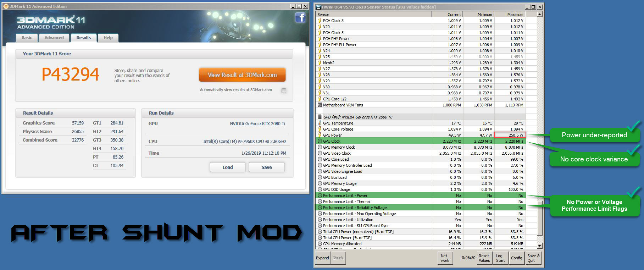This screenshot has width=644, height=270.
Task: Click the icon beside Performance Limit - Thermal
Action: point(320,202)
